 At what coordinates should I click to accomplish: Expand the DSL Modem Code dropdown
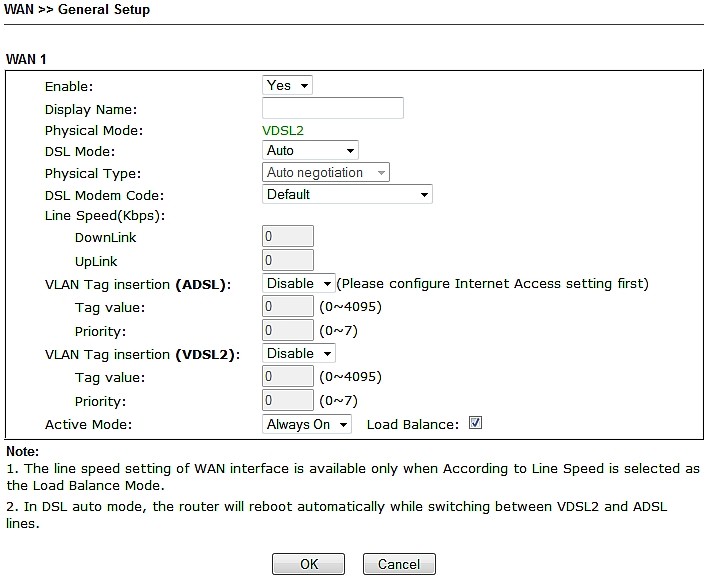(347, 195)
